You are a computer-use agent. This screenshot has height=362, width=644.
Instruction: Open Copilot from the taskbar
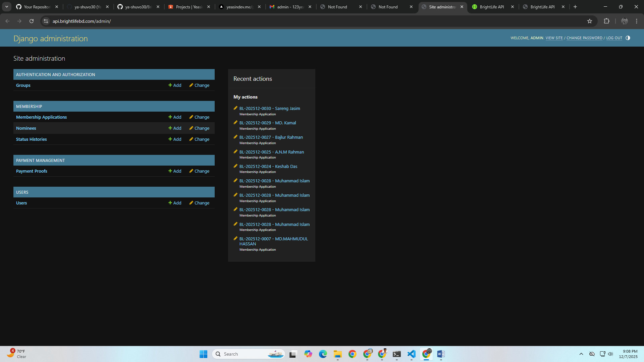click(x=308, y=354)
